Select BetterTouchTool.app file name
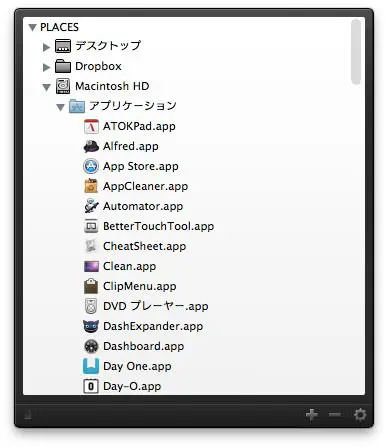This screenshot has width=388, height=448. pyautogui.click(x=158, y=227)
